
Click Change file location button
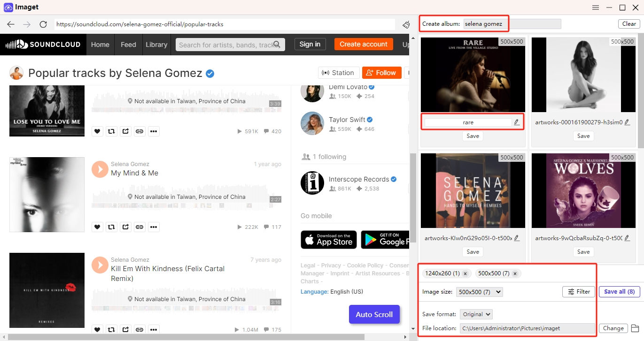613,328
